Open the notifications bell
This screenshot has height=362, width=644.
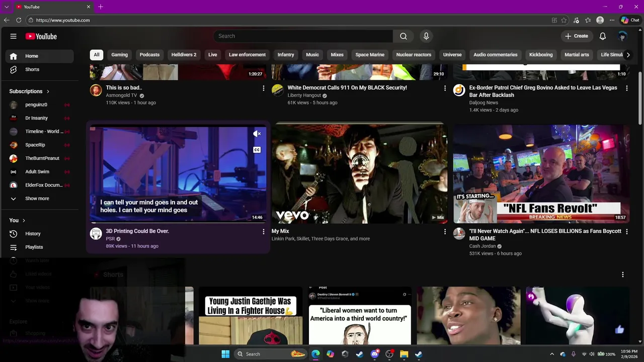coord(603,36)
